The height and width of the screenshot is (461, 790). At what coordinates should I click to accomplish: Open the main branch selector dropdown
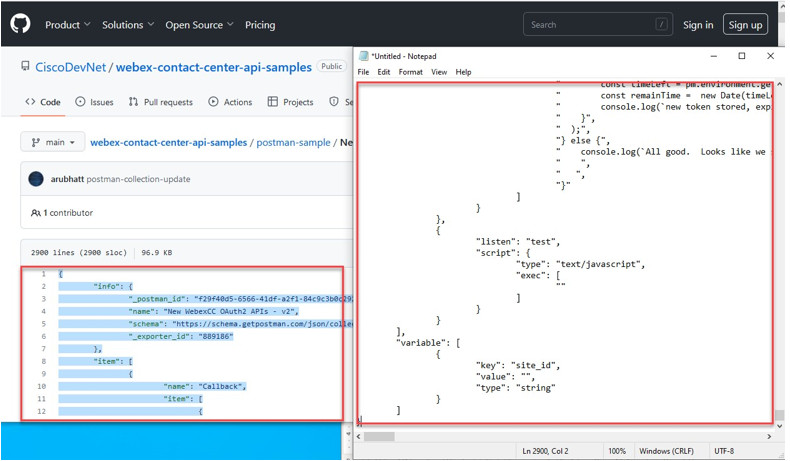tap(52, 142)
